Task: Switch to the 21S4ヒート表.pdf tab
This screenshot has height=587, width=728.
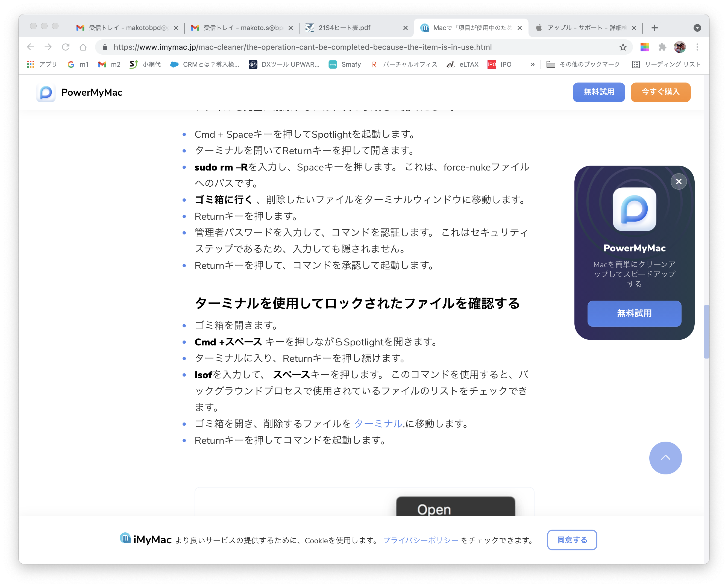Action: coord(344,28)
